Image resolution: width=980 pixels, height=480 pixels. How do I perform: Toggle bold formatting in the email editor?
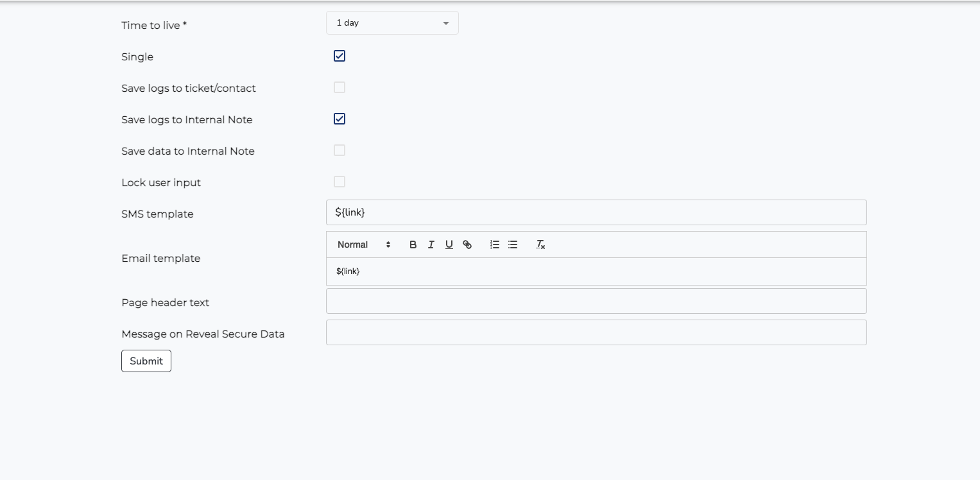pos(413,244)
